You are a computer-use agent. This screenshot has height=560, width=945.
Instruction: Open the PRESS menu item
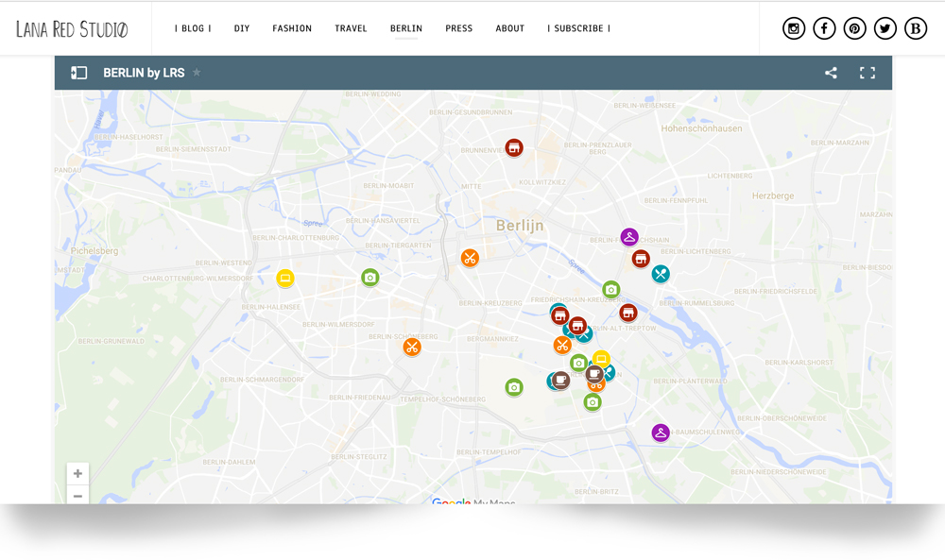458,28
